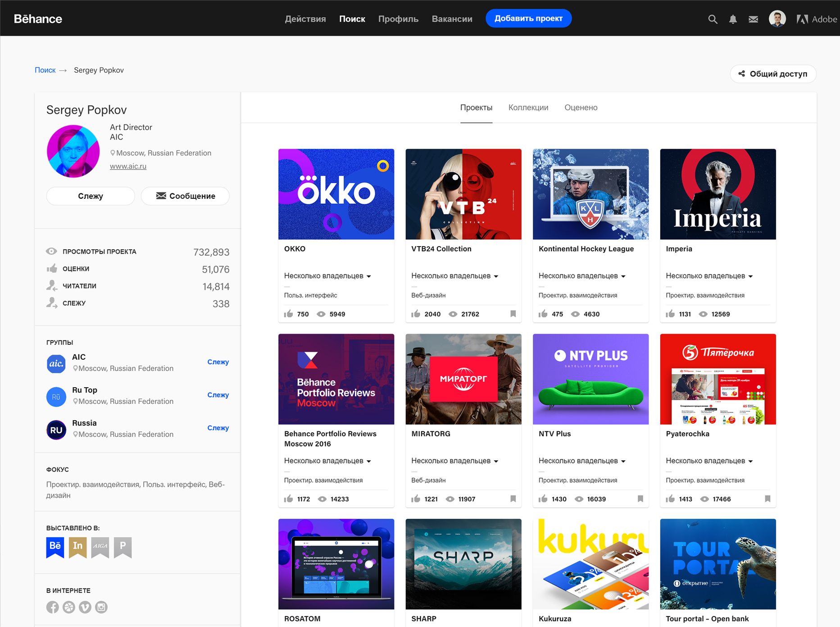Open the user avatar in header
This screenshot has width=840, height=627.
[777, 19]
